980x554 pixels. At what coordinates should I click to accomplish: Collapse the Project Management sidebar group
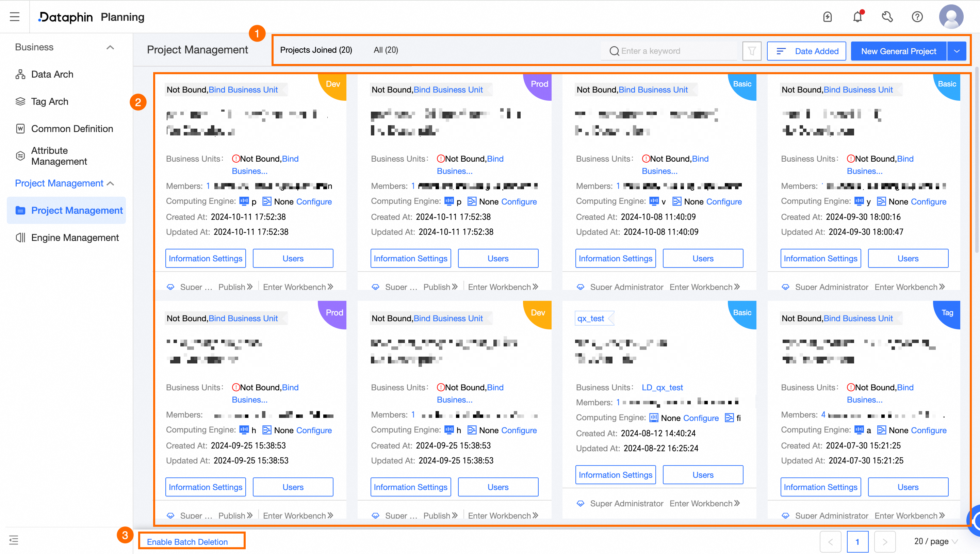coord(111,183)
